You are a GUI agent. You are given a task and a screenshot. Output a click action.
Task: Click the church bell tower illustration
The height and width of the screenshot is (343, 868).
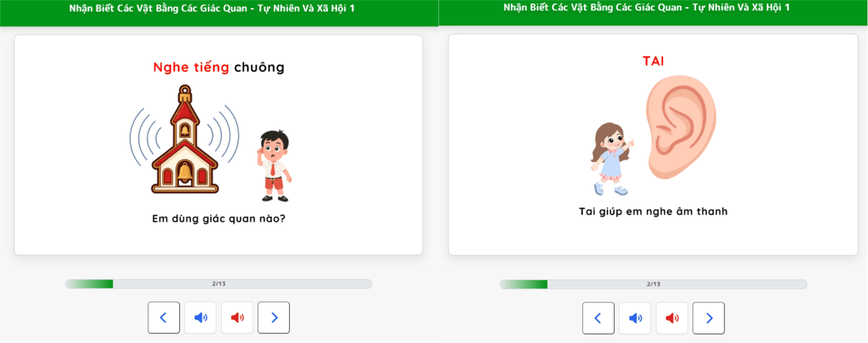coord(184,140)
